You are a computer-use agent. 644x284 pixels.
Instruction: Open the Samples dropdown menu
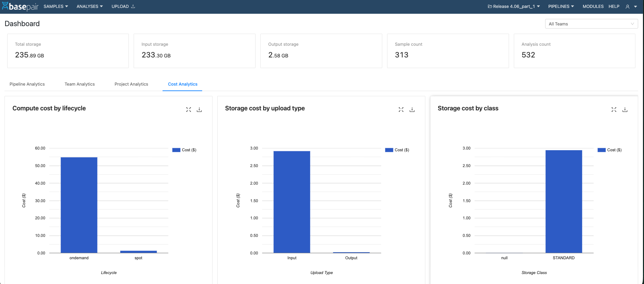pyautogui.click(x=56, y=7)
